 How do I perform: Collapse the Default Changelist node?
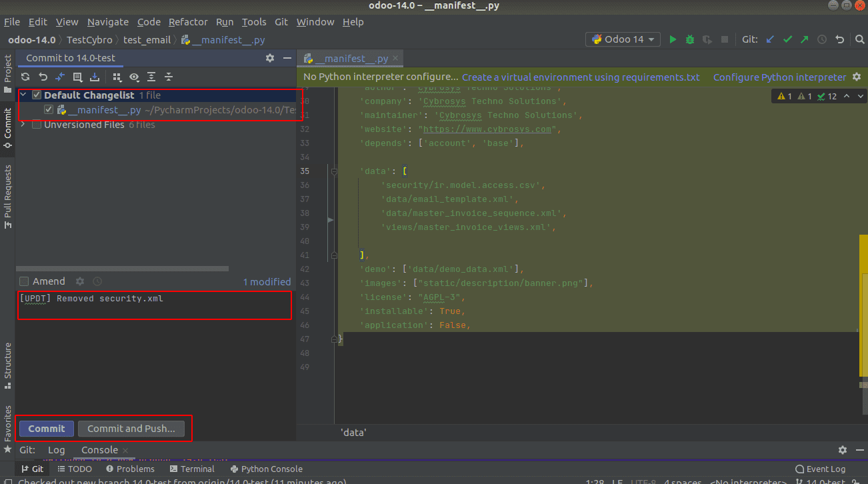tap(24, 95)
